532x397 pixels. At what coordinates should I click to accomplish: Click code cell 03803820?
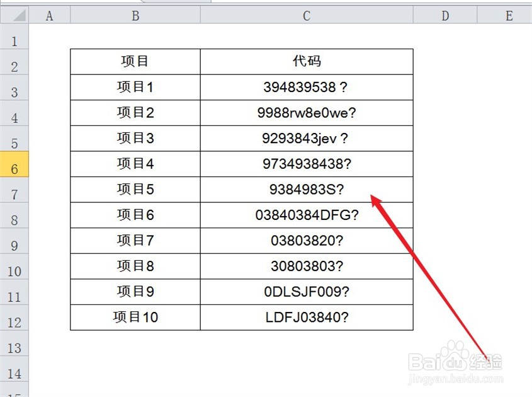(x=307, y=241)
